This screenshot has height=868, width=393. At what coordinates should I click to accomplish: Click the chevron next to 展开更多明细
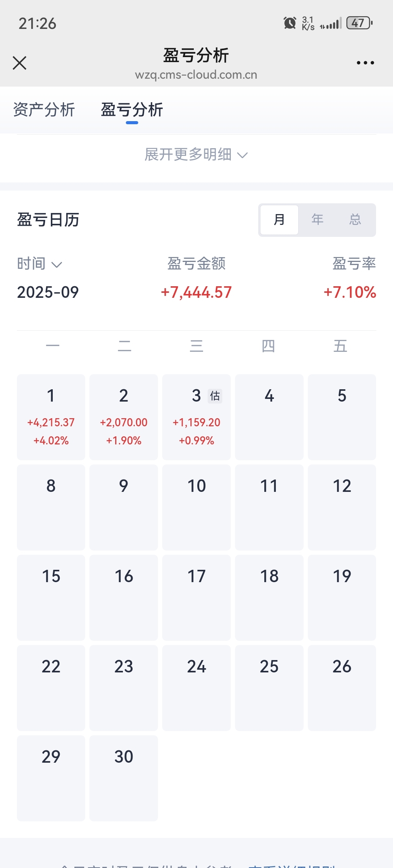pos(242,155)
